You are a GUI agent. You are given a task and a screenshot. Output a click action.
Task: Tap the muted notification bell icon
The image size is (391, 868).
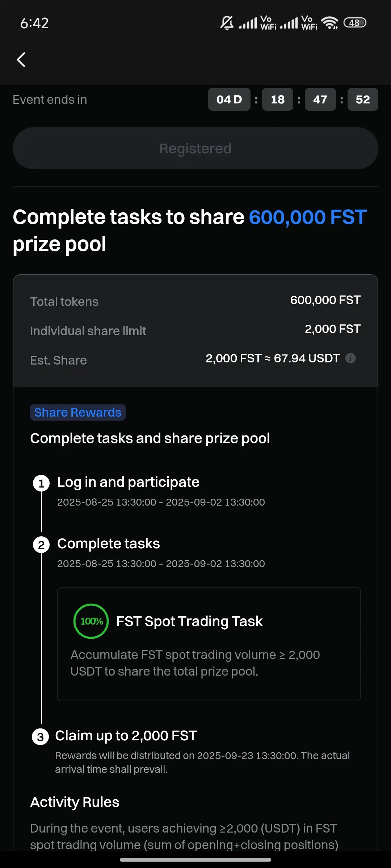pyautogui.click(x=227, y=23)
